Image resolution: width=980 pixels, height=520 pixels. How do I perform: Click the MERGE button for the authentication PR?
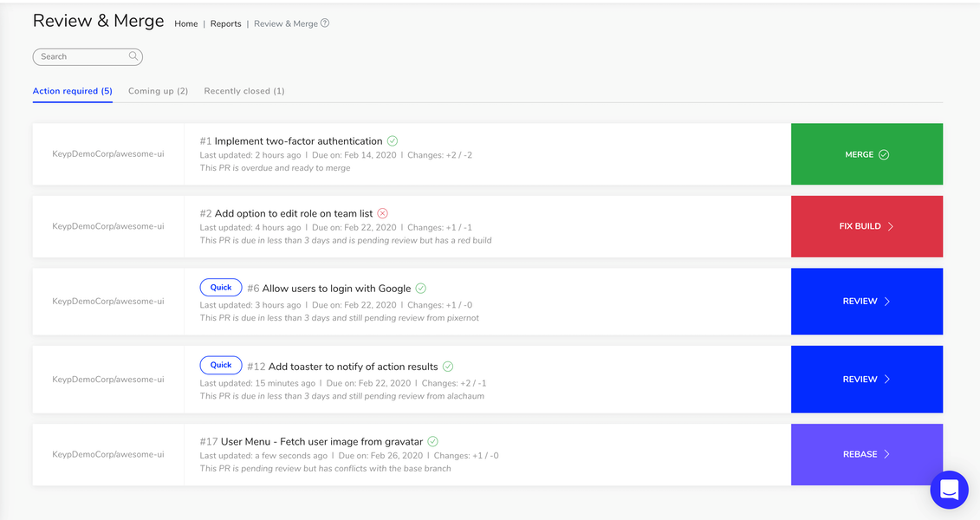tap(866, 153)
